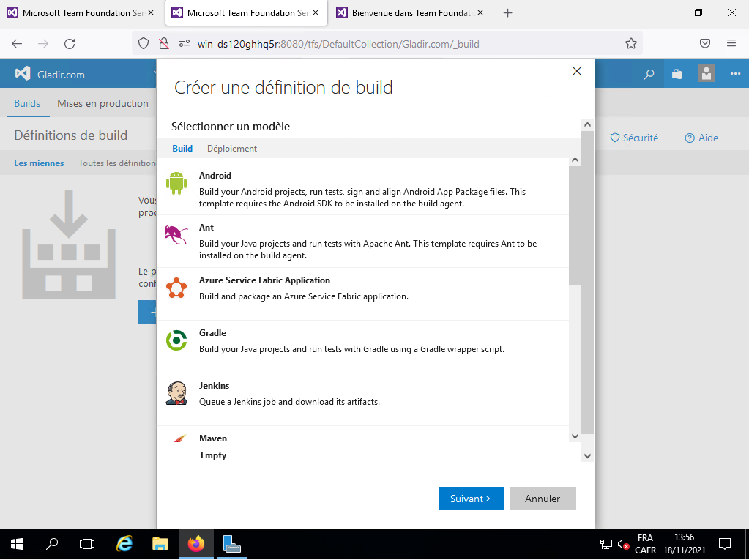The height and width of the screenshot is (560, 749).
Task: Pick the Gradle template icon
Action: tap(176, 340)
